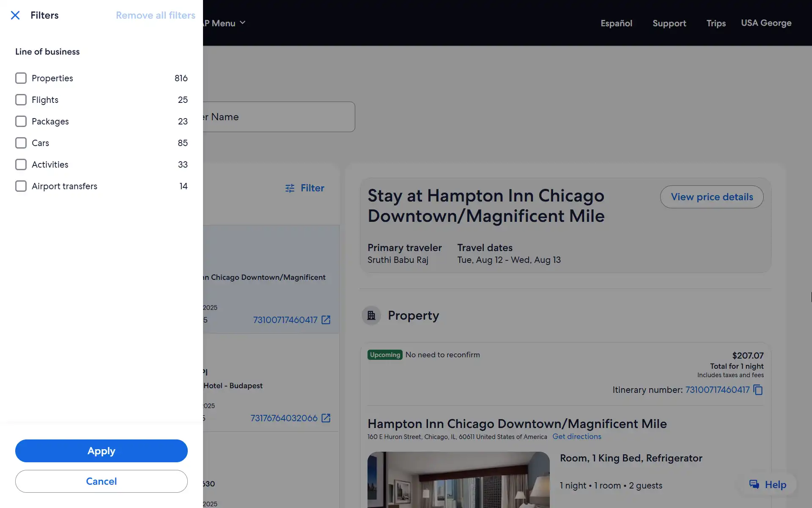Click the 160 E Huron Street address
The image size is (812, 508).
457,437
